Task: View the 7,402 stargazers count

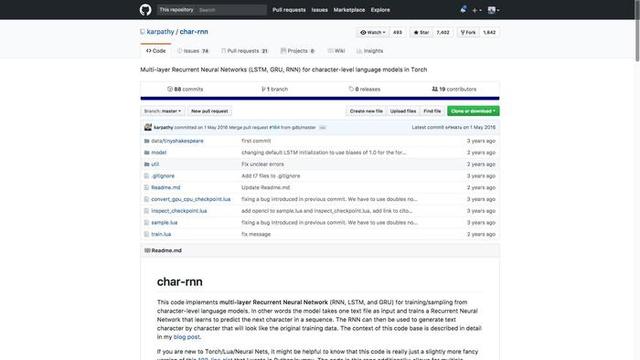Action: (443, 32)
